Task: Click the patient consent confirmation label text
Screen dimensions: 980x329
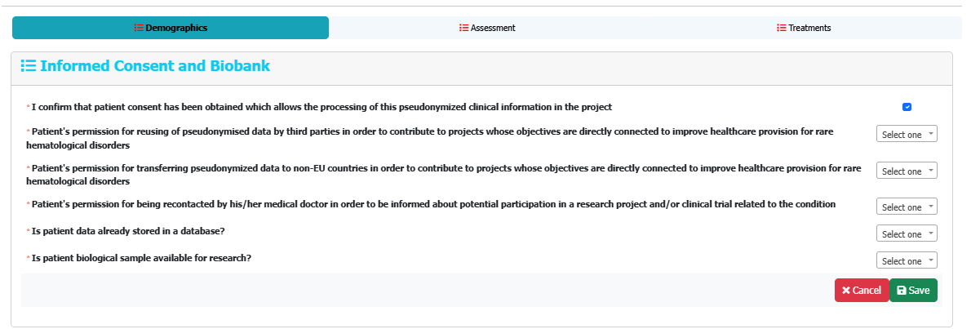Action: [x=321, y=107]
